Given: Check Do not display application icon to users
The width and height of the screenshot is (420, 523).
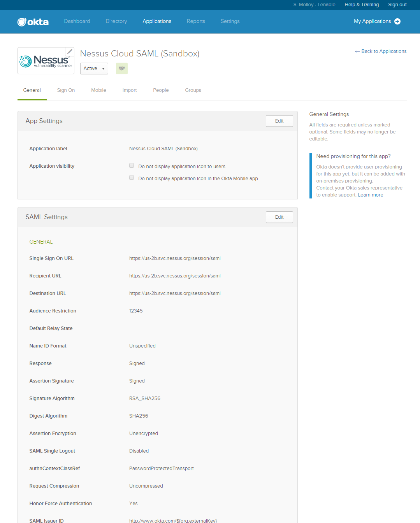Looking at the screenshot, I should click(x=132, y=165).
